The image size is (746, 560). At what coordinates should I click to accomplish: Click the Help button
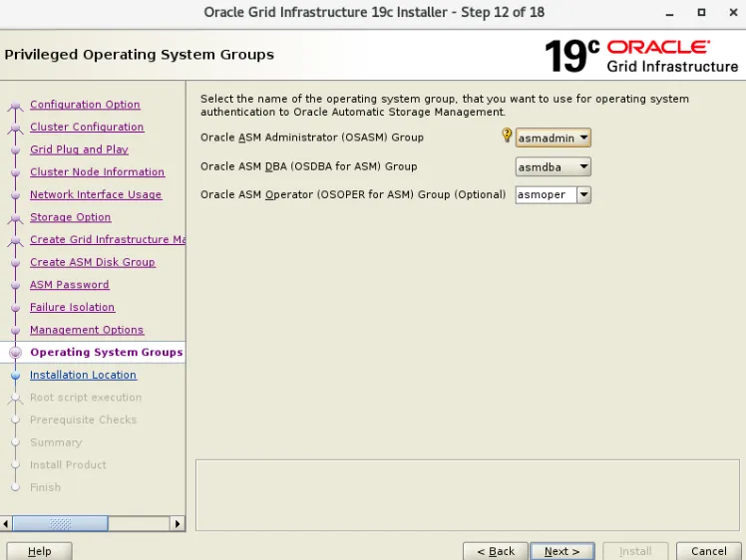pyautogui.click(x=40, y=551)
